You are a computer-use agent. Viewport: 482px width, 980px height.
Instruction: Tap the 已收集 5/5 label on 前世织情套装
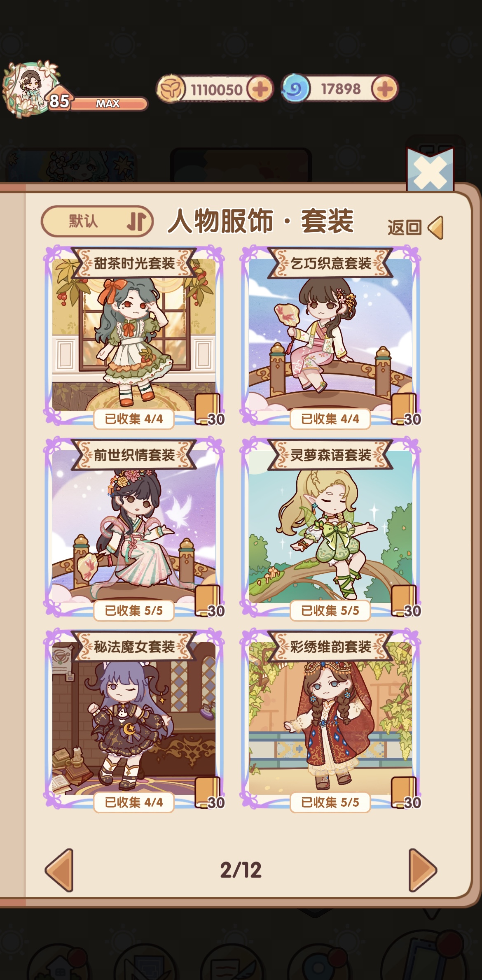click(134, 610)
